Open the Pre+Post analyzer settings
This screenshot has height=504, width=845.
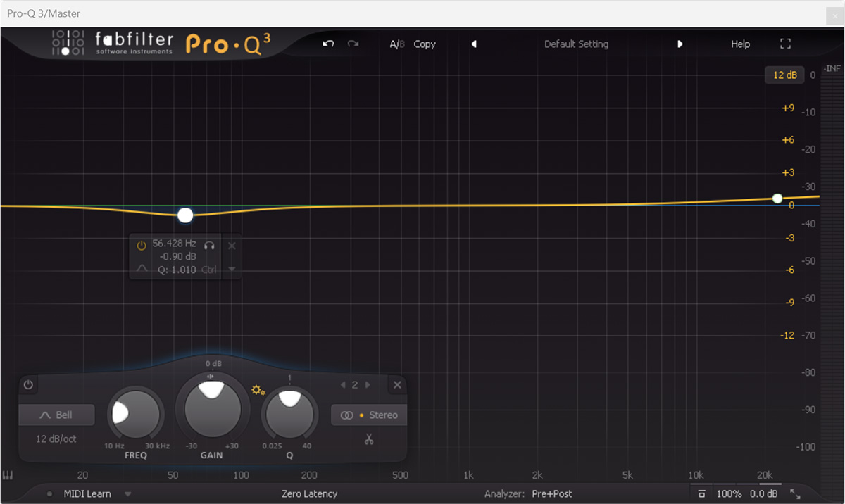552,494
